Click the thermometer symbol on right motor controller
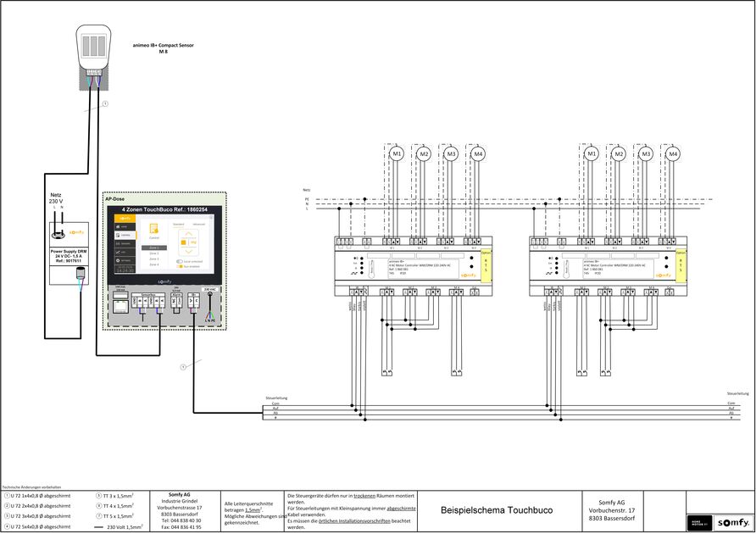 pyautogui.click(x=566, y=269)
